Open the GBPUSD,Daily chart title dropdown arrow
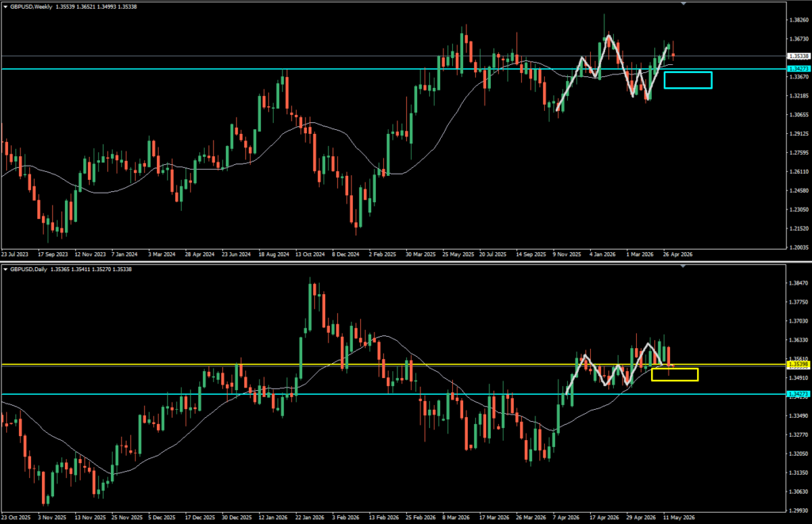The height and width of the screenshot is (524, 812). 6,270
